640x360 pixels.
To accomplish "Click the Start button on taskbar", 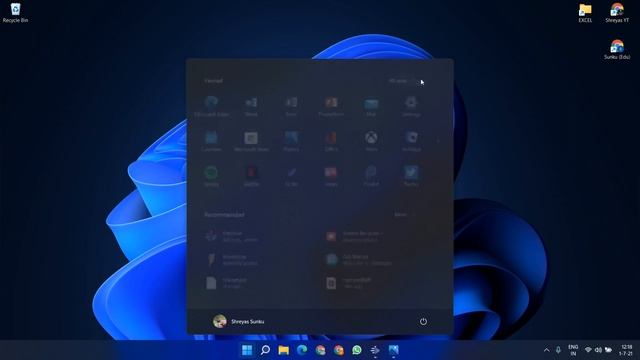I will coord(247,350).
